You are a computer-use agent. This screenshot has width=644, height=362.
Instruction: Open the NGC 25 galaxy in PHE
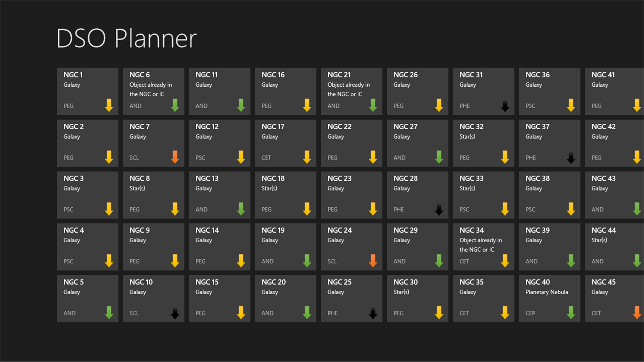point(351,298)
